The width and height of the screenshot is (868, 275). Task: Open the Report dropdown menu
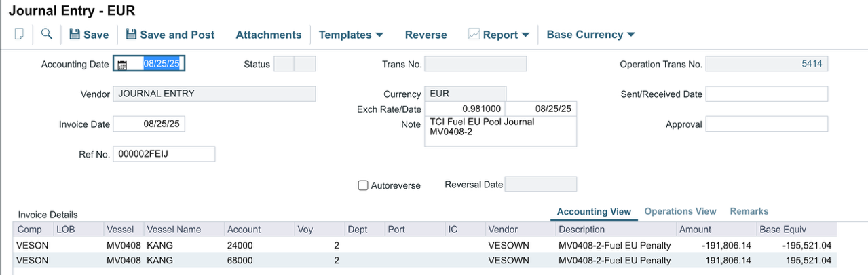pos(506,35)
